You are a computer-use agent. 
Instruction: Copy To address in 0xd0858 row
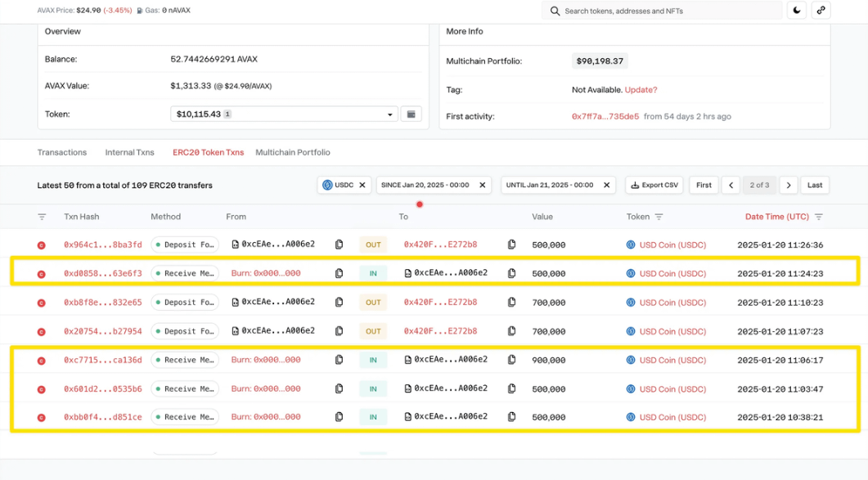511,273
